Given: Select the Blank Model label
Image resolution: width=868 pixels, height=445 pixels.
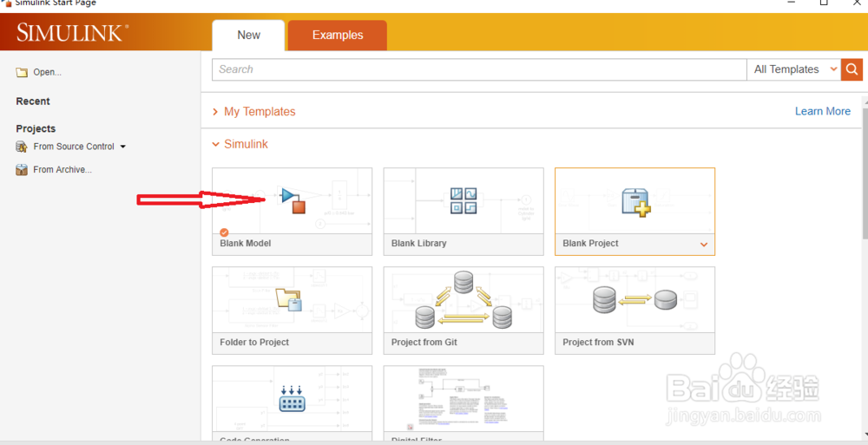Looking at the screenshot, I should 246,243.
